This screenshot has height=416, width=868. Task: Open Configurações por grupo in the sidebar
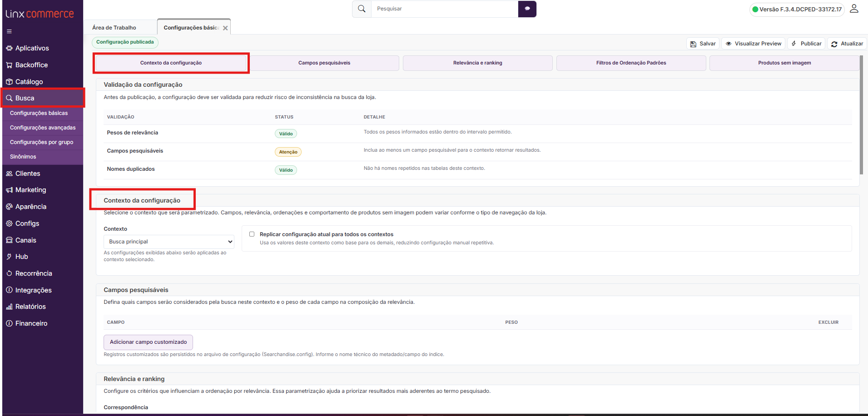(42, 142)
